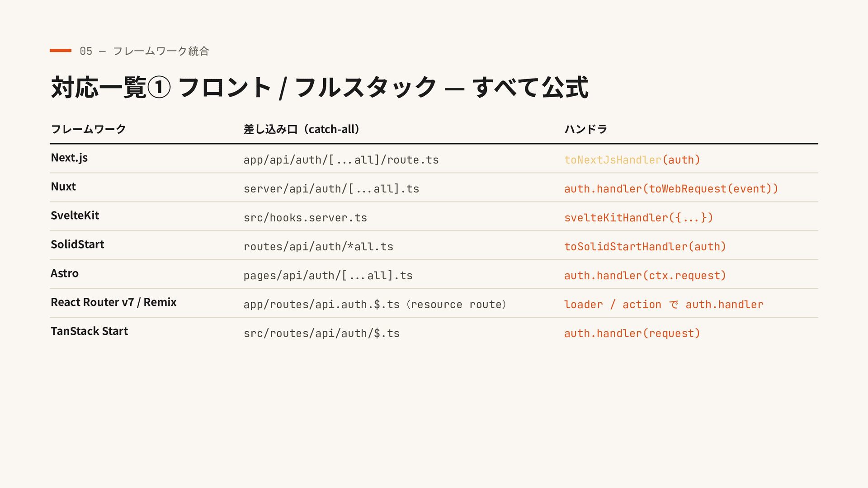The width and height of the screenshot is (868, 488).
Task: Click the path 'app/routes/api.auth.$.ts (resource route)'
Action: (375, 305)
